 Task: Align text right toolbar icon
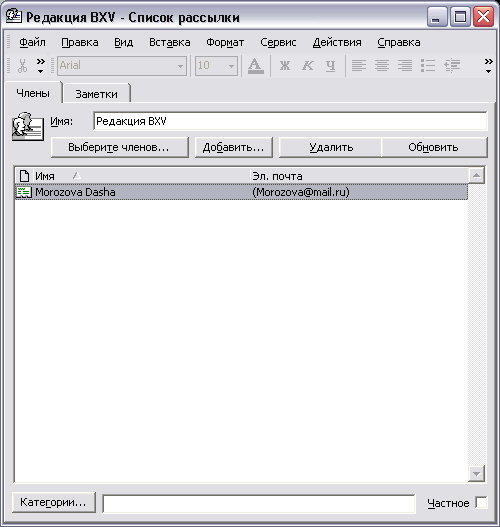coord(405,66)
